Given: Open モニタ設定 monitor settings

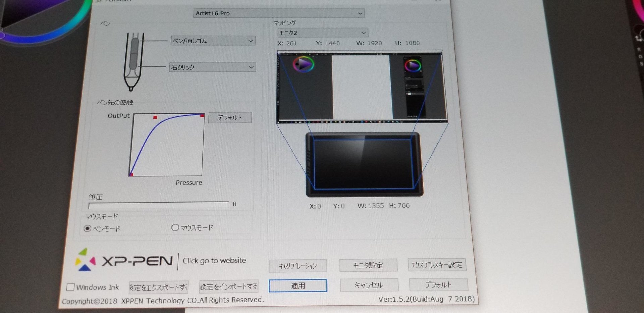Looking at the screenshot, I should [368, 265].
